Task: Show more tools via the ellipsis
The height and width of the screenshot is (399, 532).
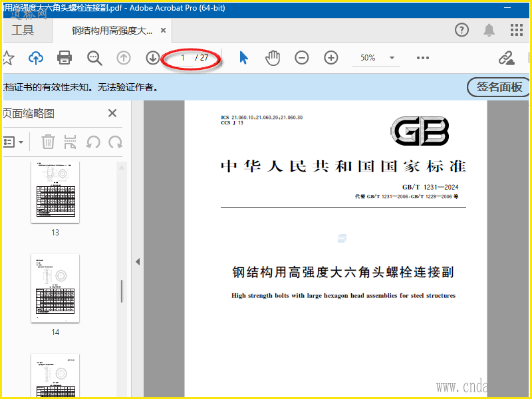Action: coord(423,58)
